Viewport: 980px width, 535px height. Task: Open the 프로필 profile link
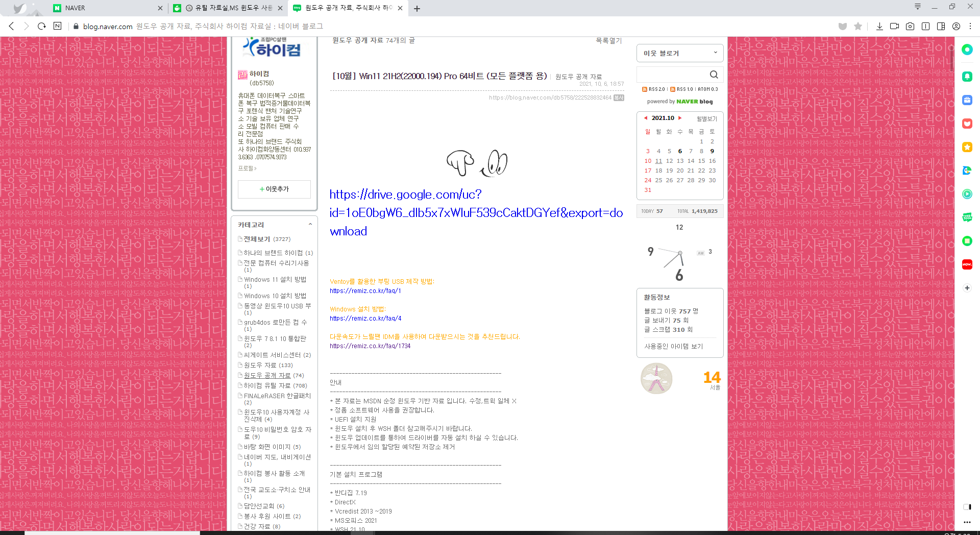247,168
